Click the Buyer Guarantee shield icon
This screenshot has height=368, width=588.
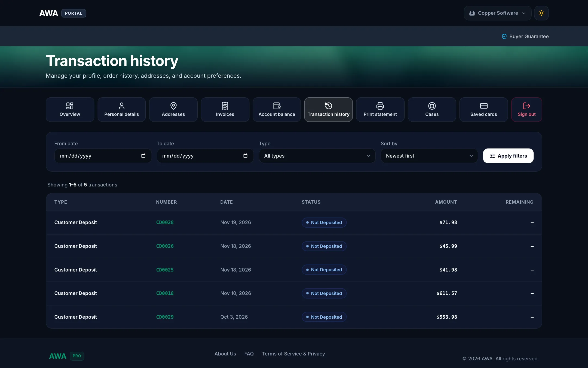(x=504, y=37)
